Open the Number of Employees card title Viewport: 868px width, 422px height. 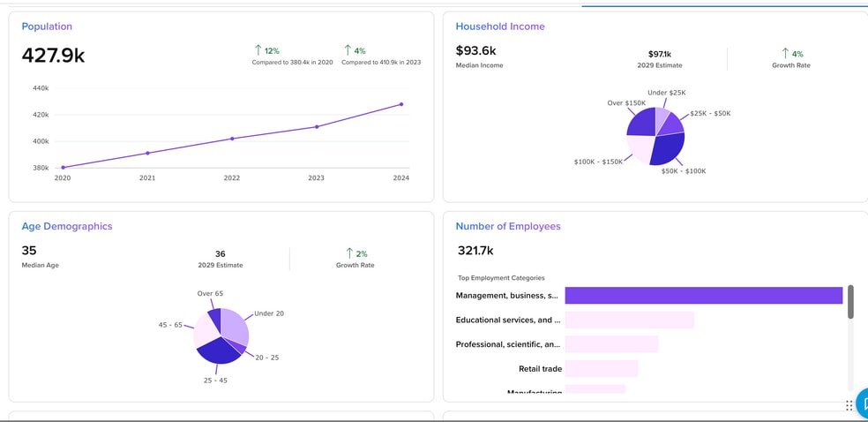tap(507, 226)
